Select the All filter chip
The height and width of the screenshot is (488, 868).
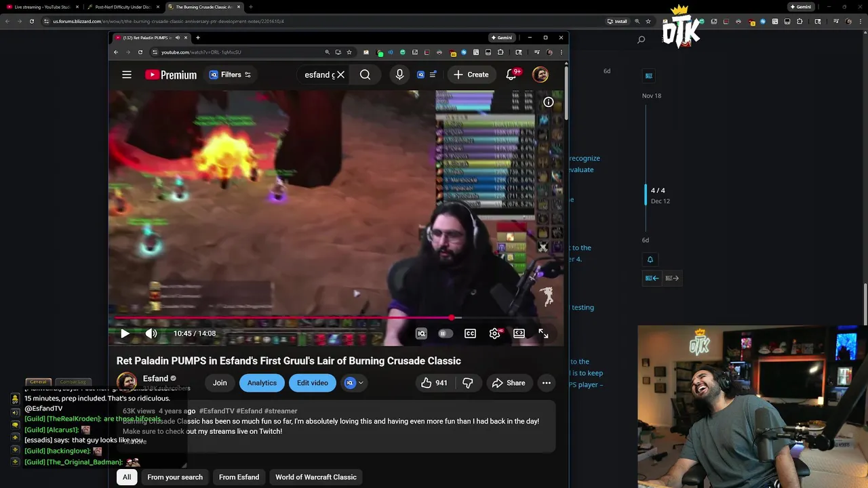[127, 477]
